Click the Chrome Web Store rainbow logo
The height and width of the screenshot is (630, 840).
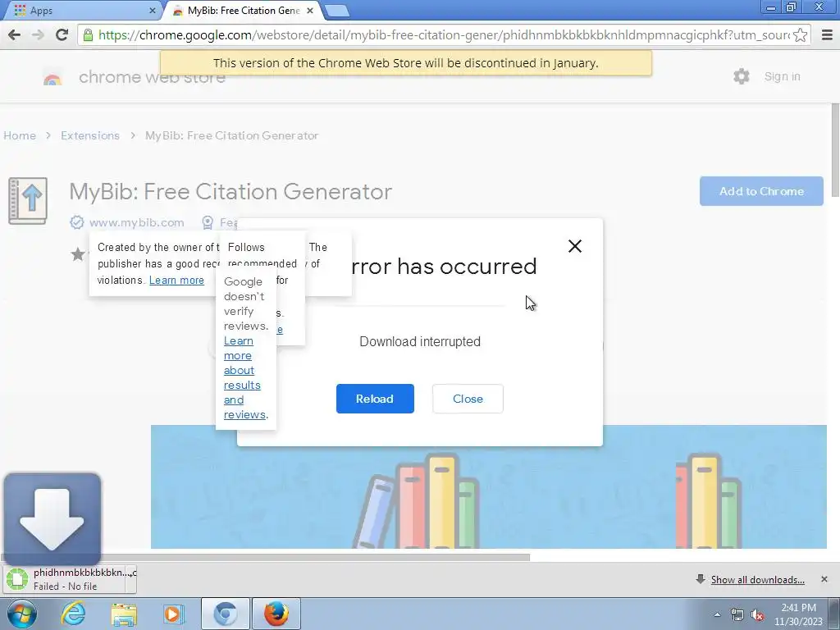[52, 80]
